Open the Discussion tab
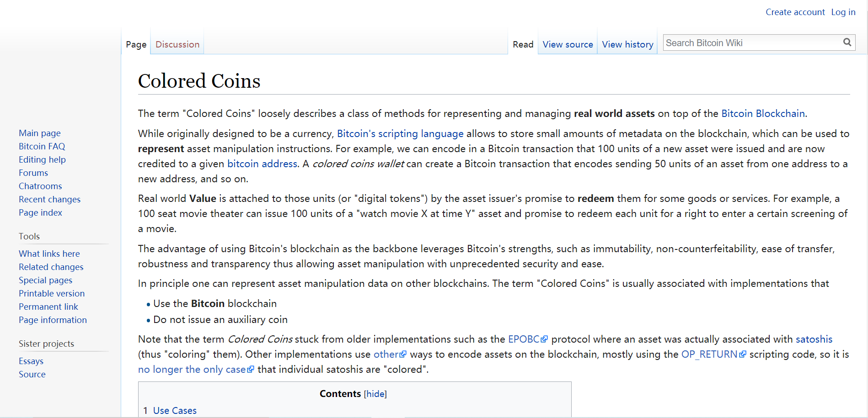Viewport: 868px width, 418px height. pyautogui.click(x=177, y=44)
